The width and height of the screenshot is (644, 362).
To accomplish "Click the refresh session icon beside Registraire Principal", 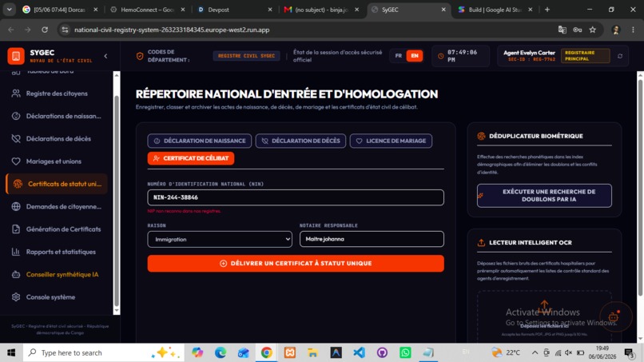I will pyautogui.click(x=620, y=56).
